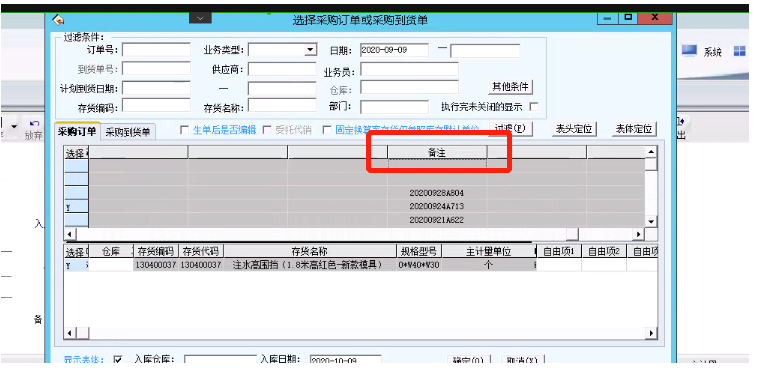Image resolution: width=768 pixels, height=368 pixels.
Task: Click the back arrow icon in dialog title bar
Action: tap(58, 21)
